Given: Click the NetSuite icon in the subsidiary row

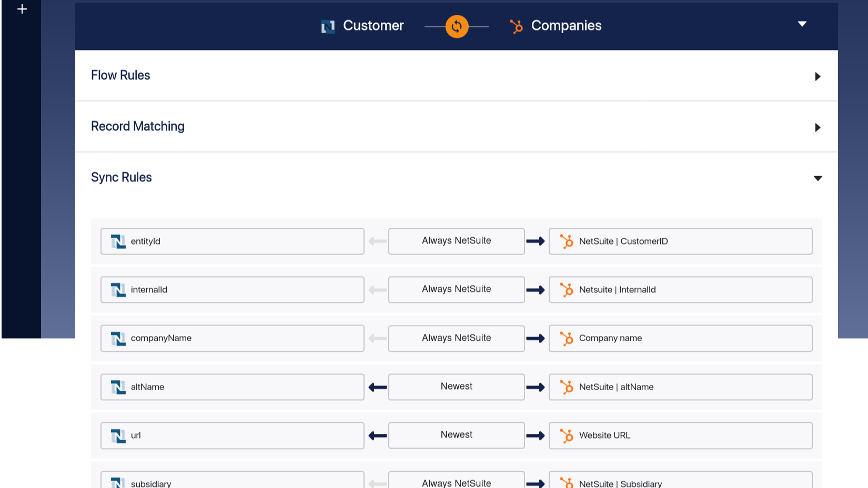Looking at the screenshot, I should [118, 482].
